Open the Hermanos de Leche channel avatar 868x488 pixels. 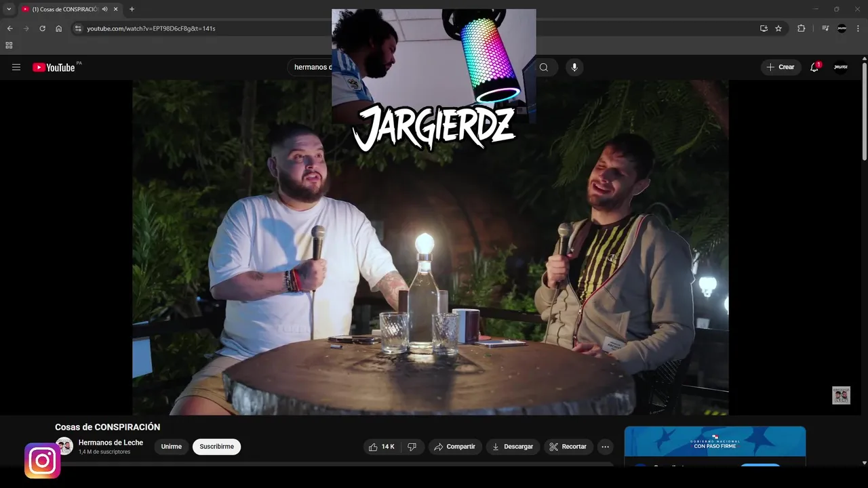(x=64, y=446)
